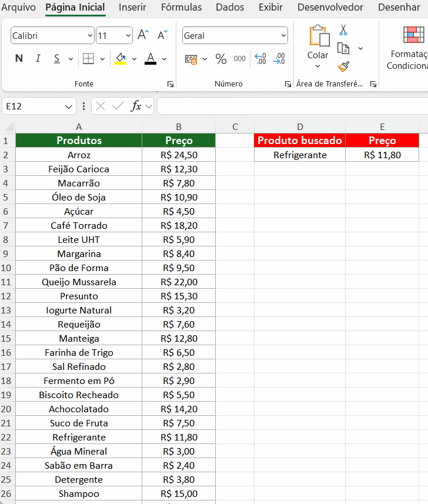Open the Desenhar tab
Viewport: 428px width, 504px height.
coord(399,8)
